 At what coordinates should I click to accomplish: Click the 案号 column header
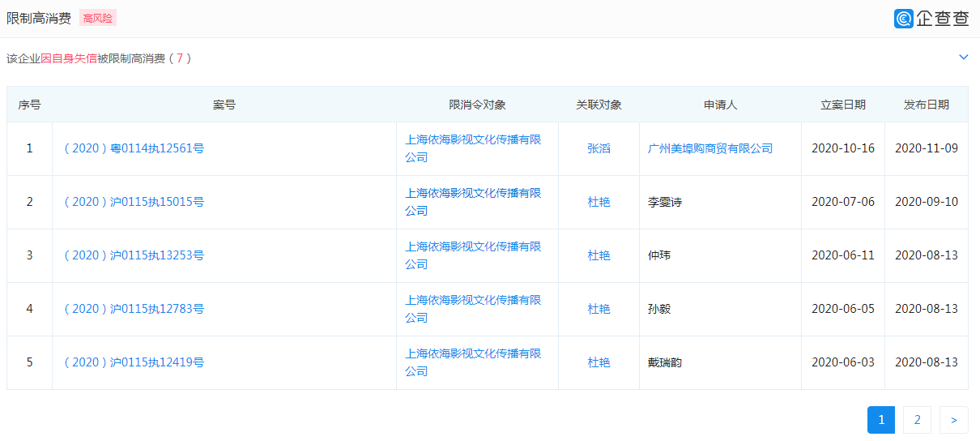[224, 105]
